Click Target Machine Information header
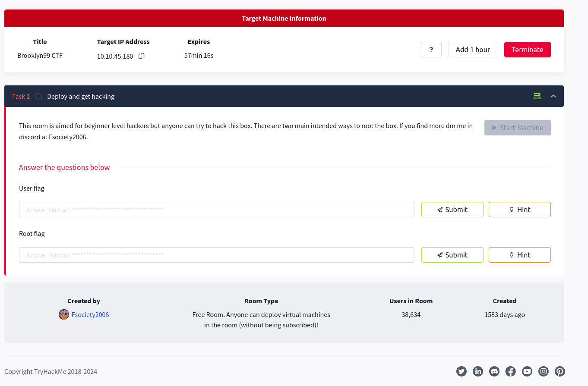This screenshot has width=588, height=386. (x=284, y=18)
